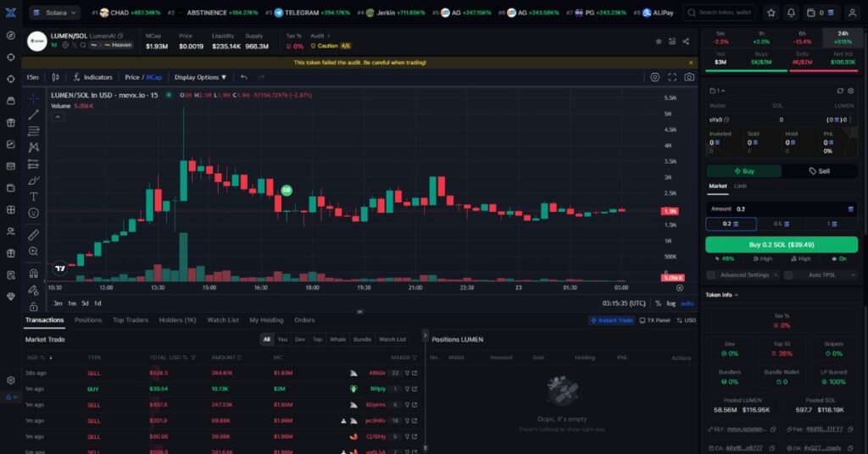This screenshot has width=868, height=454.
Task: Lock all drawing tools
Action: tap(33, 307)
